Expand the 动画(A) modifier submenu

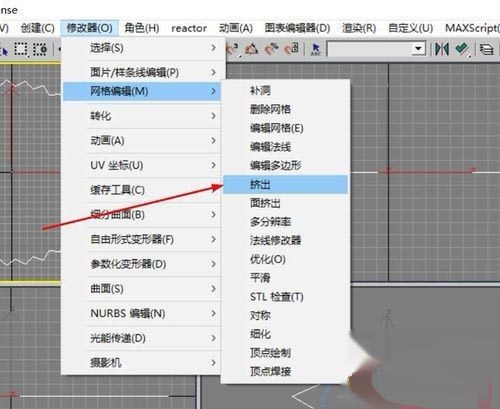pos(142,141)
